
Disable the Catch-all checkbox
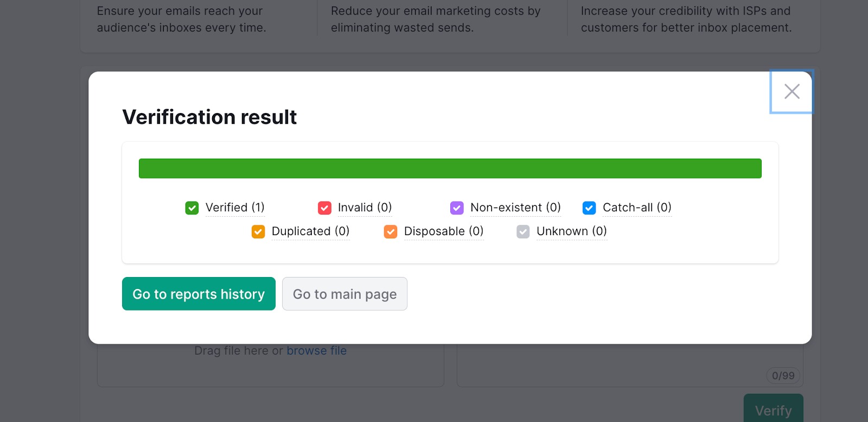coord(589,207)
